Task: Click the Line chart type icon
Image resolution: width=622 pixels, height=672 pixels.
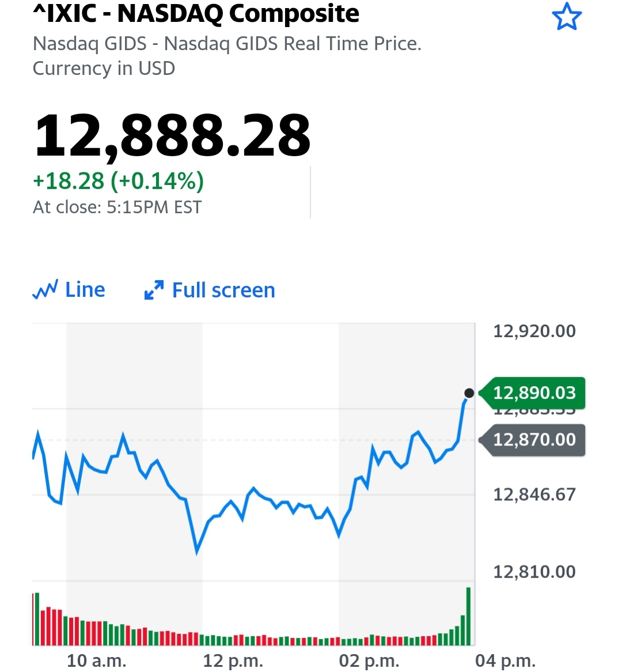Action: [x=45, y=290]
